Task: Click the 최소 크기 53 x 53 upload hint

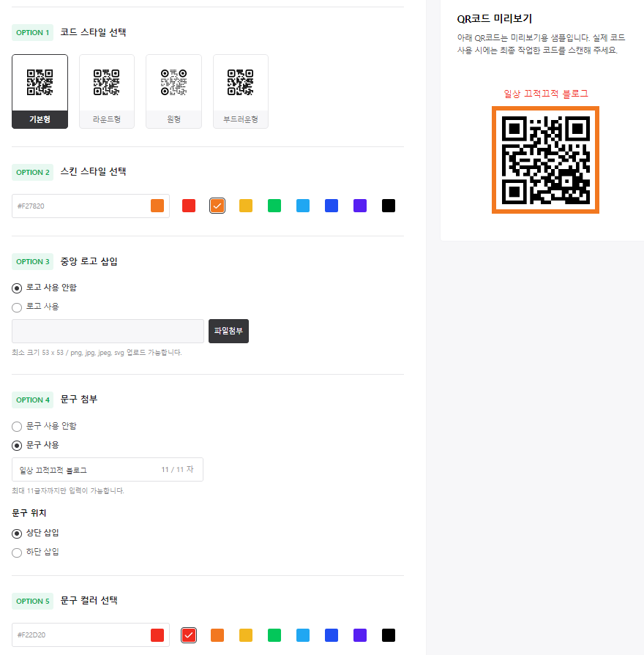Action: pyautogui.click(x=97, y=353)
